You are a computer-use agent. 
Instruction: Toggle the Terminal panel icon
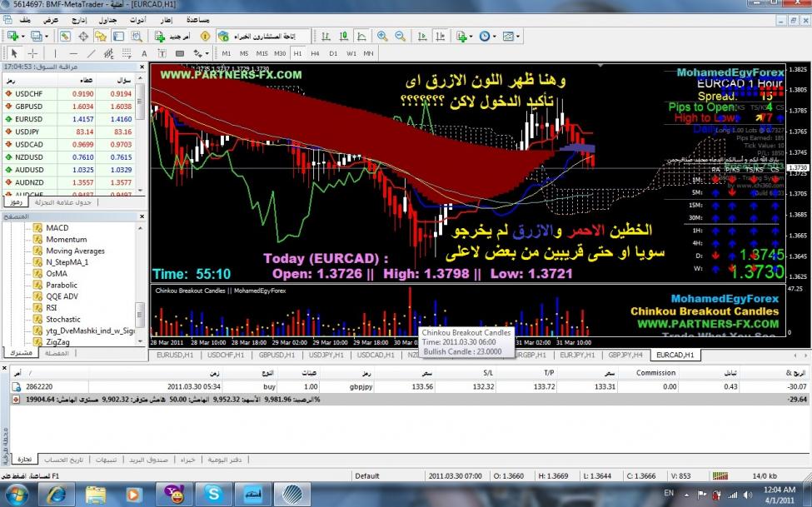(x=118, y=37)
